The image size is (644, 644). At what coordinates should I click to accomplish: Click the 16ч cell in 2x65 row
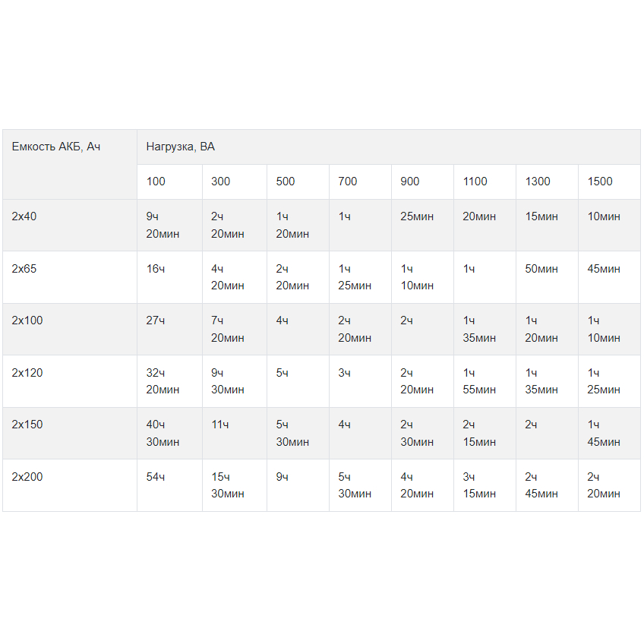(169, 277)
